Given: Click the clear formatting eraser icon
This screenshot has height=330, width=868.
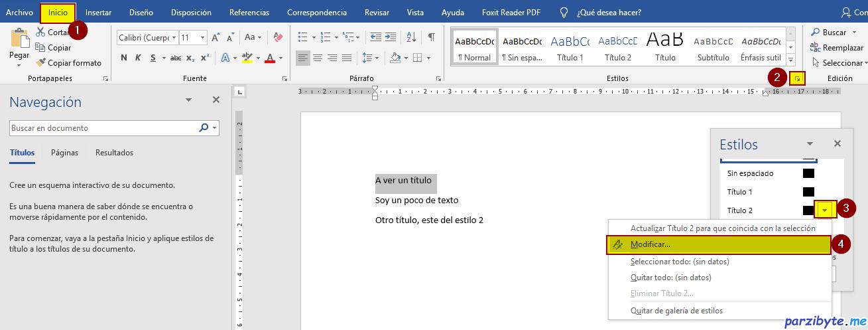Looking at the screenshot, I should click(278, 38).
